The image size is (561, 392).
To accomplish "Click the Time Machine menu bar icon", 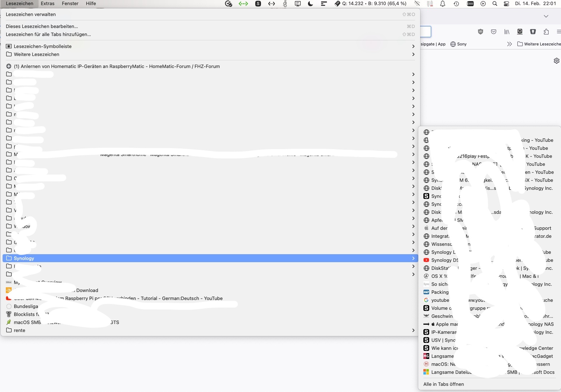I will [x=456, y=4].
